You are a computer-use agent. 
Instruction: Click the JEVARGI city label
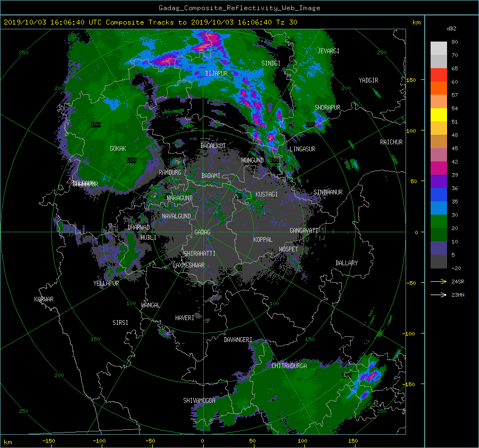[328, 51]
